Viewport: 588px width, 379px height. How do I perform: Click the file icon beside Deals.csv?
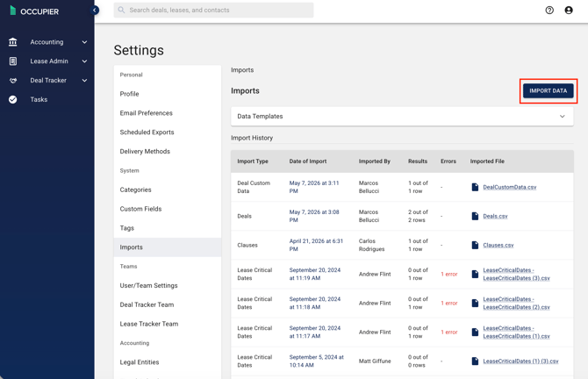[x=475, y=216]
